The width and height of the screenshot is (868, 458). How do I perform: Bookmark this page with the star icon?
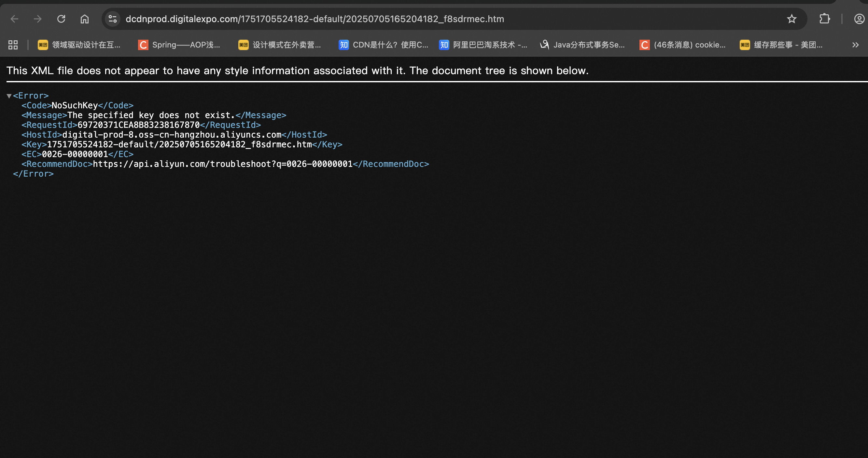[x=791, y=19]
